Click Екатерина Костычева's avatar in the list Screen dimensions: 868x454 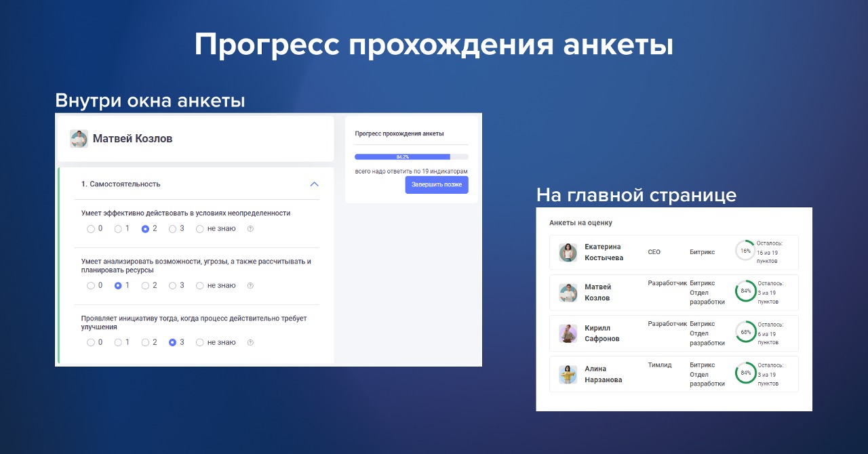tap(568, 252)
